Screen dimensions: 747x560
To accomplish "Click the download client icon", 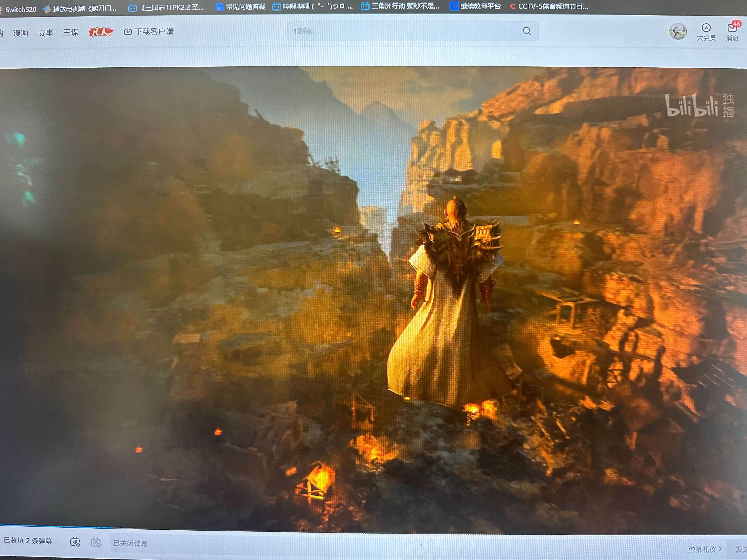I will tap(128, 31).
